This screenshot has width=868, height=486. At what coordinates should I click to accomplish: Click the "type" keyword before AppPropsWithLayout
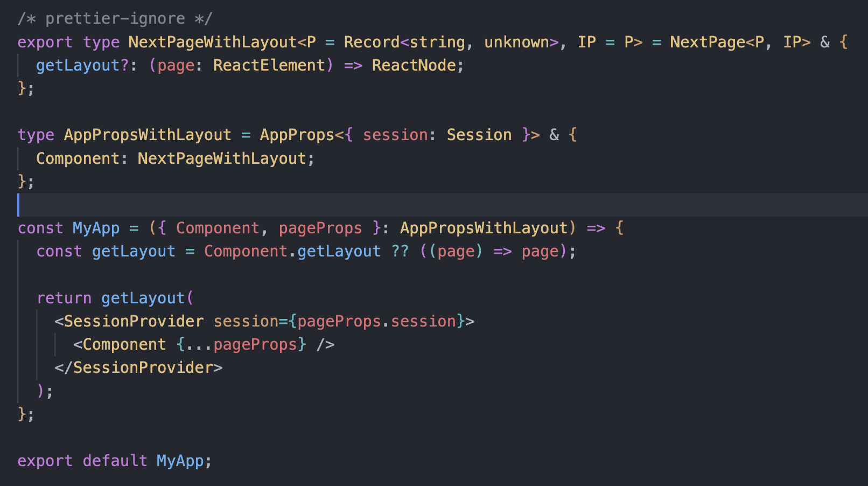36,135
